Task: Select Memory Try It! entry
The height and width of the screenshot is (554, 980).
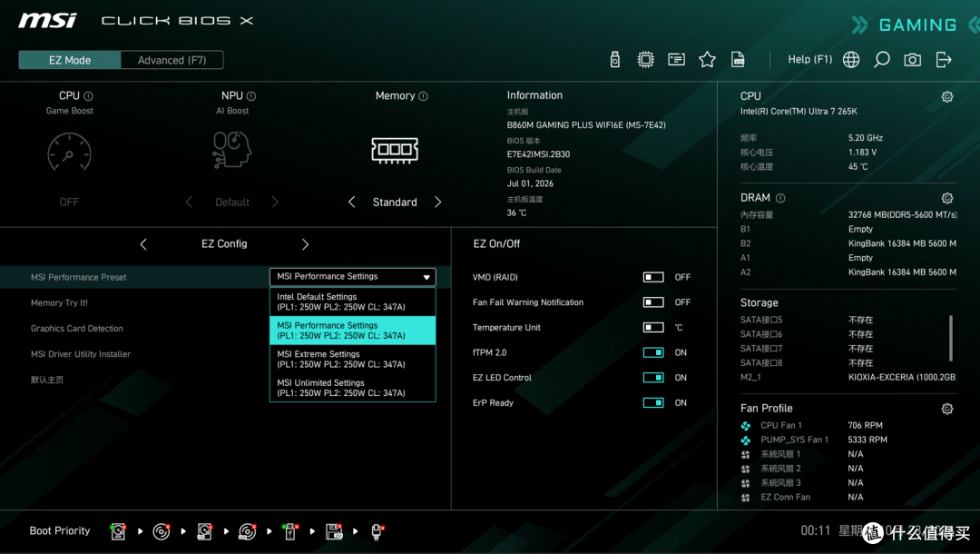Action: (59, 302)
